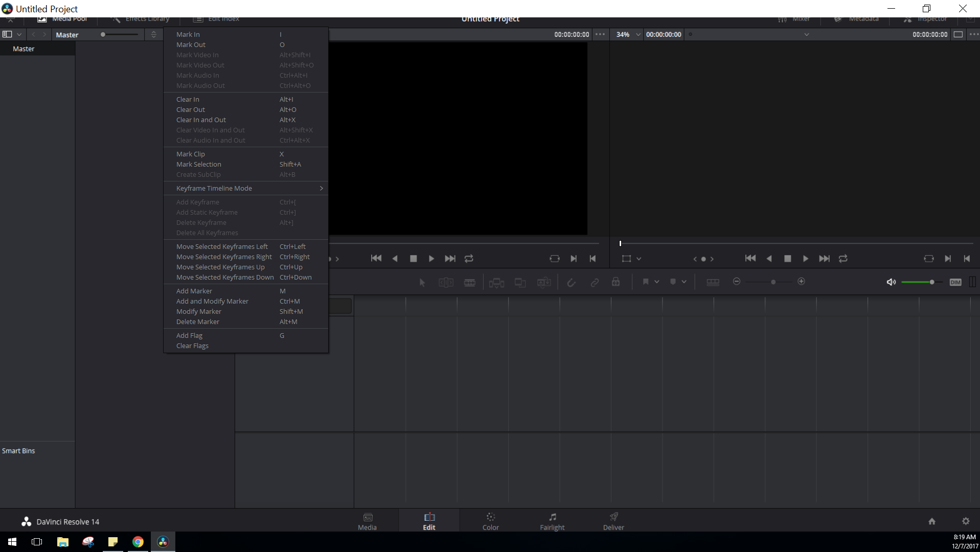Switch to the Fairlight page
Image resolution: width=980 pixels, height=552 pixels.
[x=552, y=521]
